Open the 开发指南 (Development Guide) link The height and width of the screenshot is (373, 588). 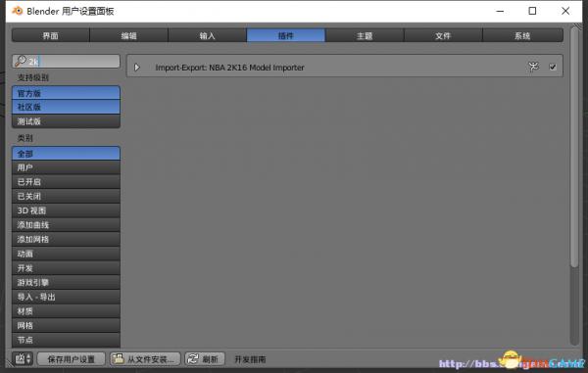(x=250, y=359)
